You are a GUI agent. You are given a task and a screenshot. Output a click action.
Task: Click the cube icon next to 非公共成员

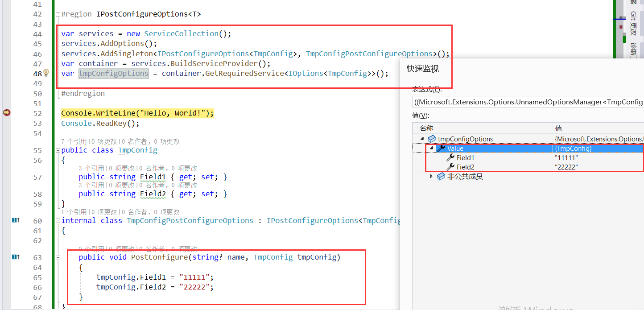click(x=441, y=176)
